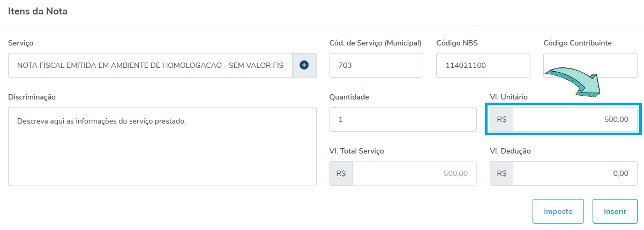Click the plus icon beside Serviço field
The width and height of the screenshot is (644, 230).
304,65
